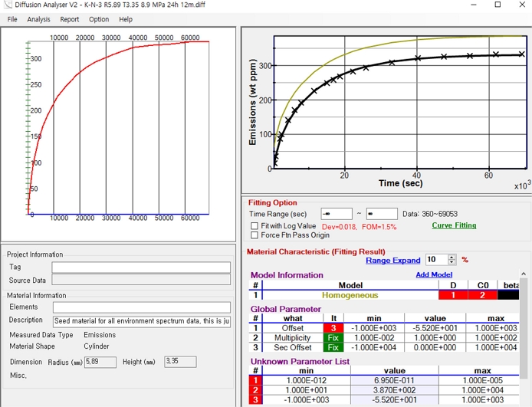Click the red D cell of Homogeneous model
This screenshot has height=407, width=532.
coord(452,295)
